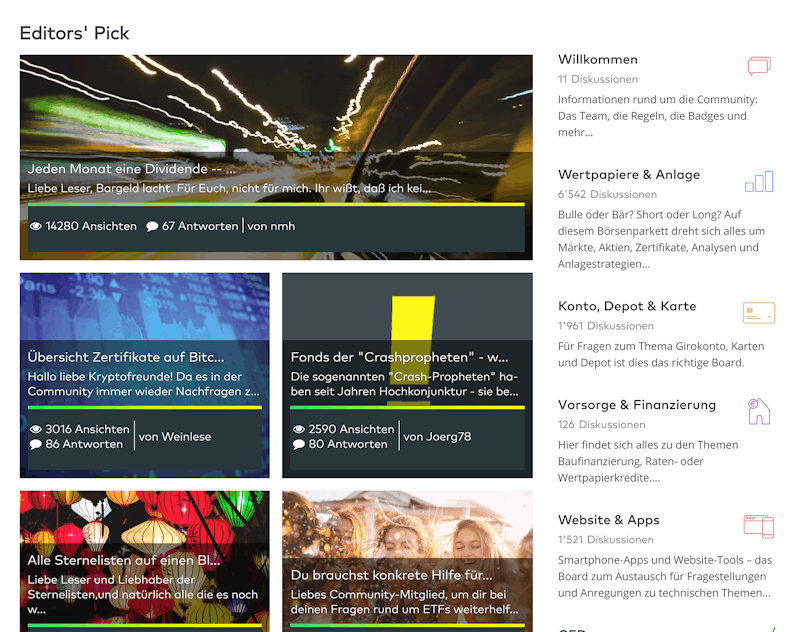800x632 pixels.
Task: Click the house icon for Vorsorge & Finanzierung
Action: tap(759, 411)
